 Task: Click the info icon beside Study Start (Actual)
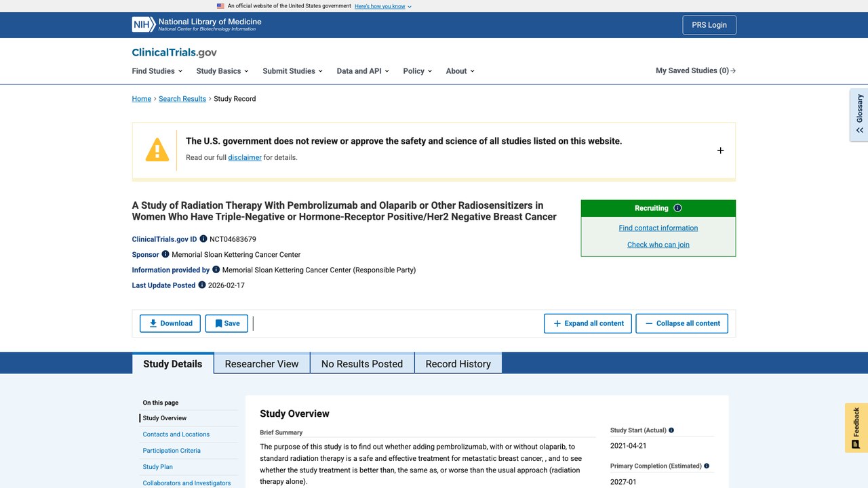(x=671, y=430)
